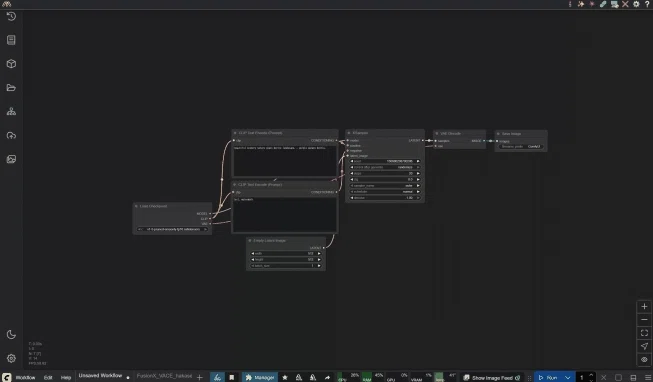
Task: Add a new workflow tab with plus
Action: [x=200, y=377]
